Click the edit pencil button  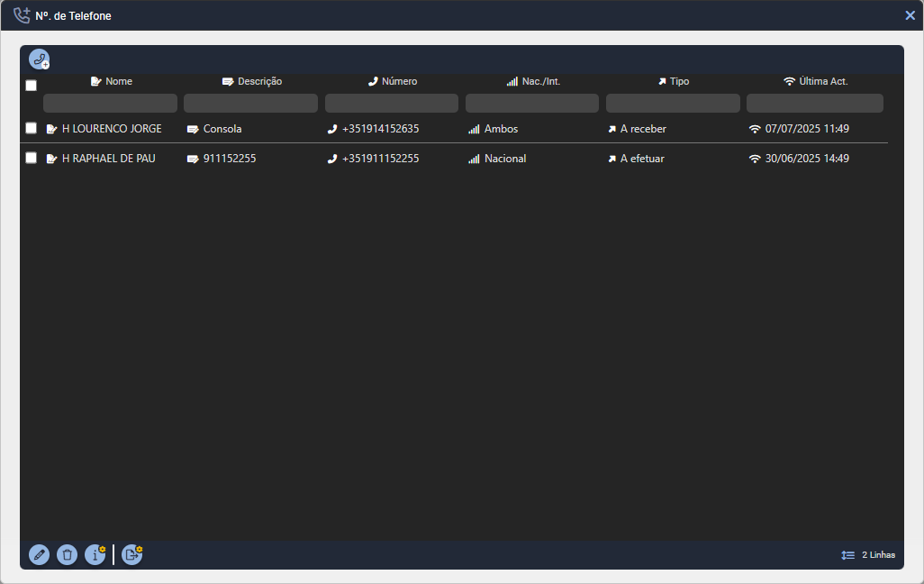click(39, 554)
